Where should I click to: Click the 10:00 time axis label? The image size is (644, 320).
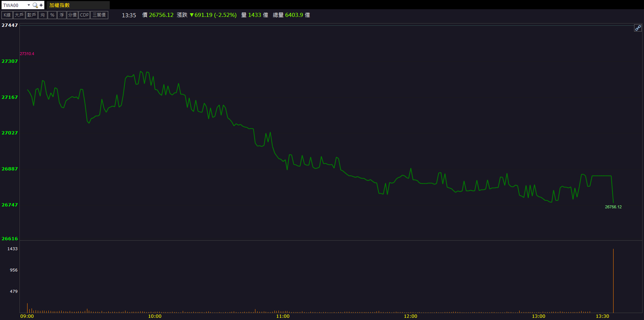[x=154, y=316]
